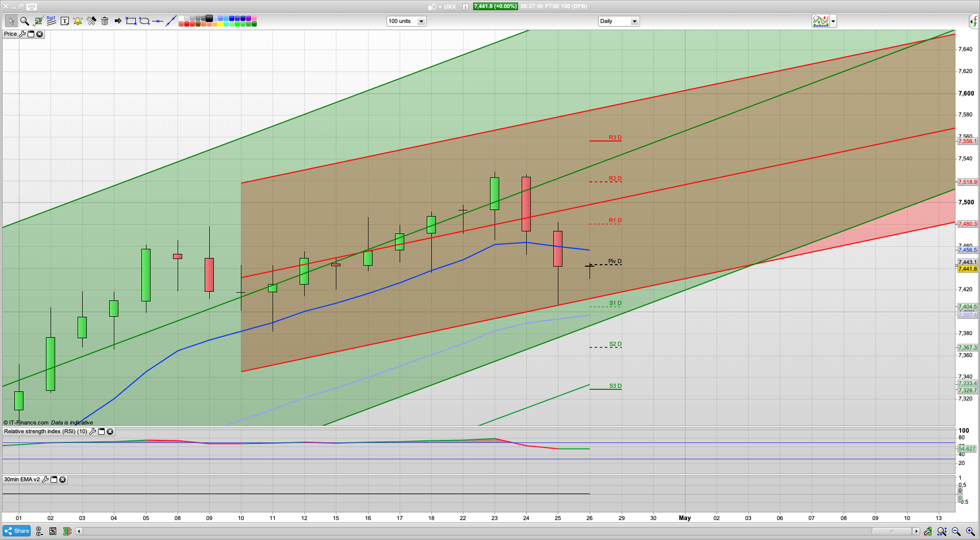Pick the yellow color swatch

[220, 24]
